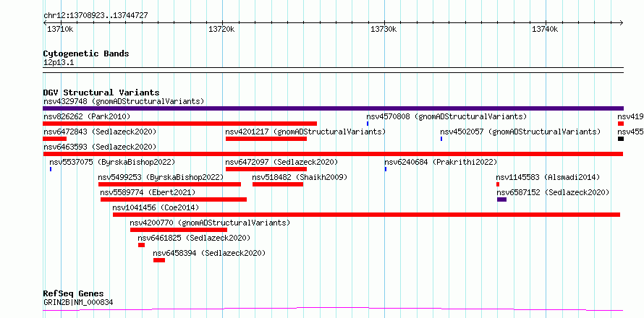This screenshot has width=644, height=318.
Task: Click the GRIN2B|NM_000834 gene label
Action: [78, 303]
